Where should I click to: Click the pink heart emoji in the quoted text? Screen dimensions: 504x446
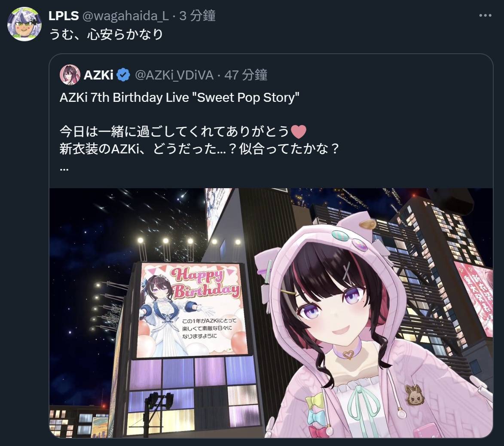click(298, 131)
